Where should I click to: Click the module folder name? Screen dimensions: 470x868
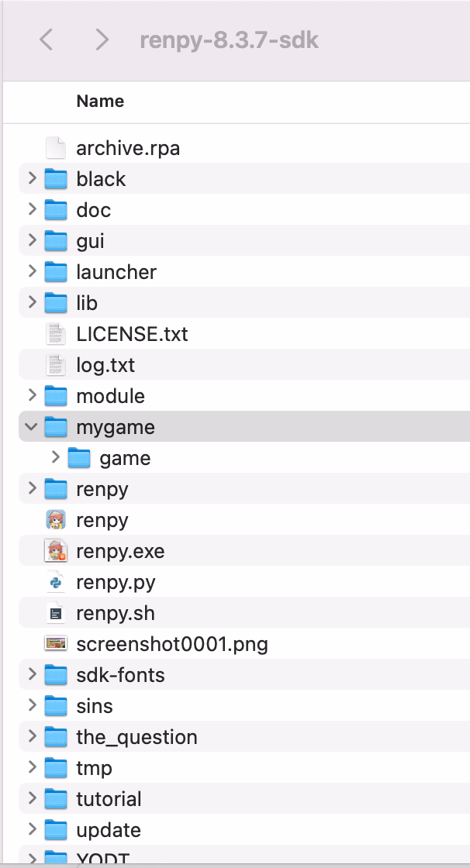click(110, 396)
